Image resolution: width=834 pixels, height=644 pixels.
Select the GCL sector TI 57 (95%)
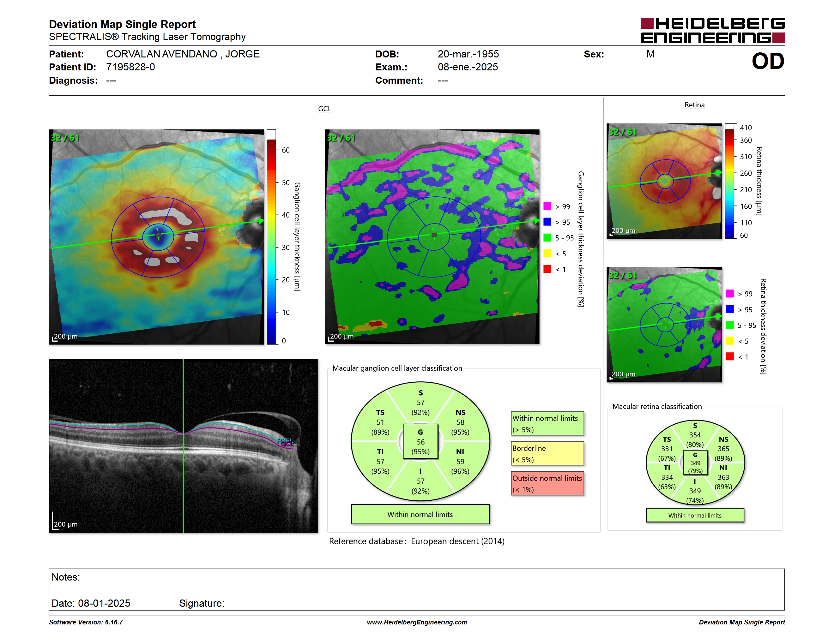pyautogui.click(x=380, y=462)
